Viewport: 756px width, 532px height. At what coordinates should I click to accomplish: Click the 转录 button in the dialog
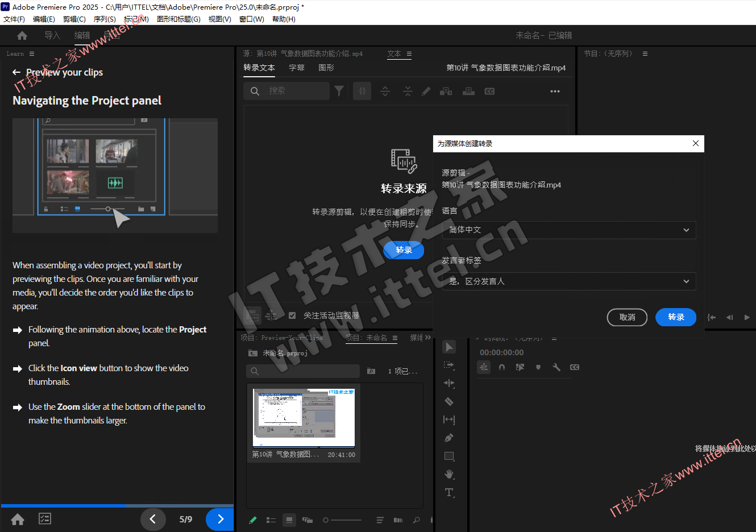pos(676,317)
